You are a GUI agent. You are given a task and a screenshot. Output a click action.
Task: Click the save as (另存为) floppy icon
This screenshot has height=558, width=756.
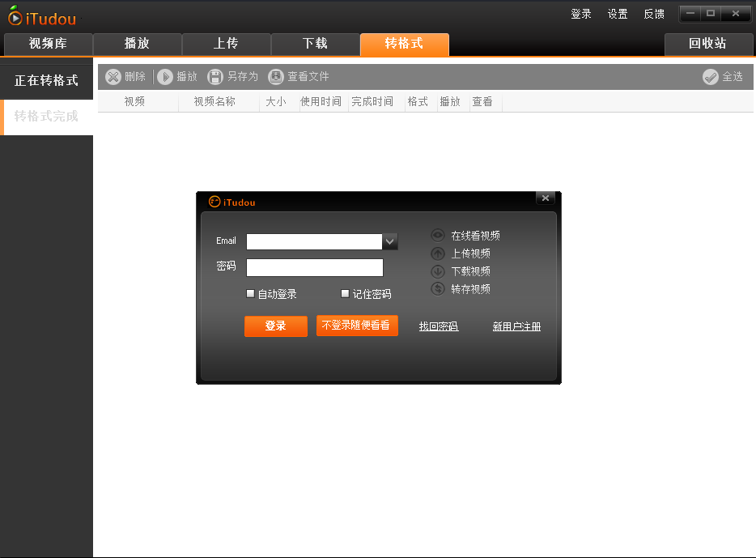(x=215, y=77)
